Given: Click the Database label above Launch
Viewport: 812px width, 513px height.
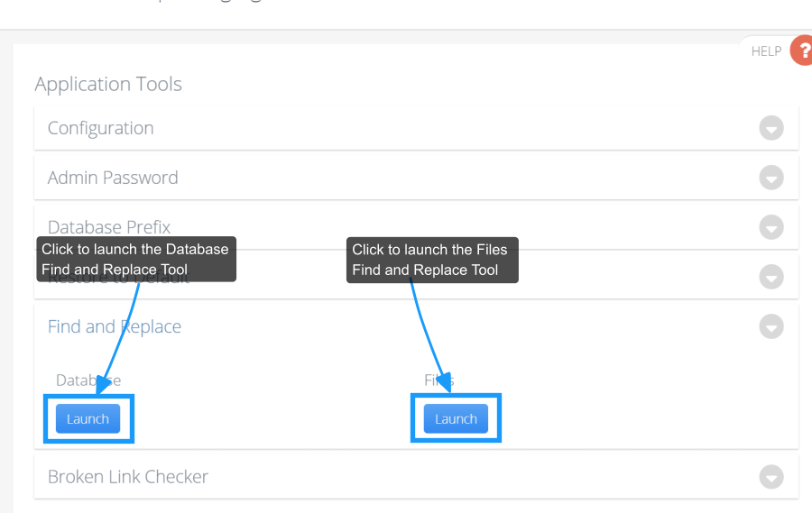Looking at the screenshot, I should tap(88, 380).
